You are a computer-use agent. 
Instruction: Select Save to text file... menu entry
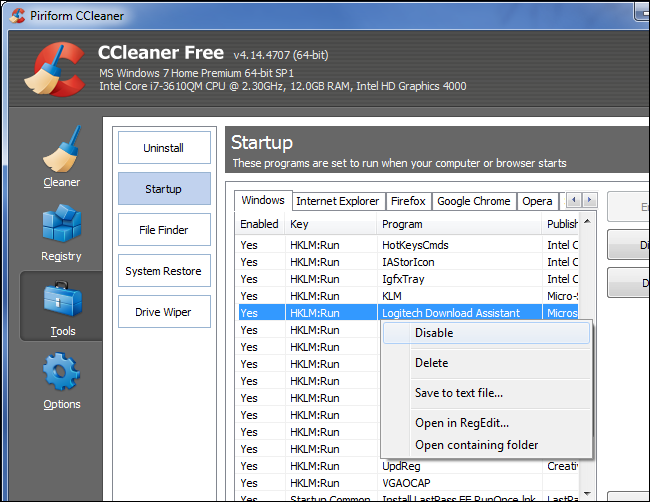pos(486,393)
